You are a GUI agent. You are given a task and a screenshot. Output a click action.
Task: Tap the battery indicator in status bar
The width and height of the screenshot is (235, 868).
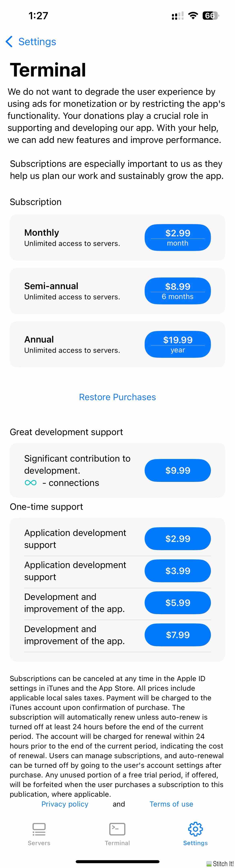(x=210, y=15)
